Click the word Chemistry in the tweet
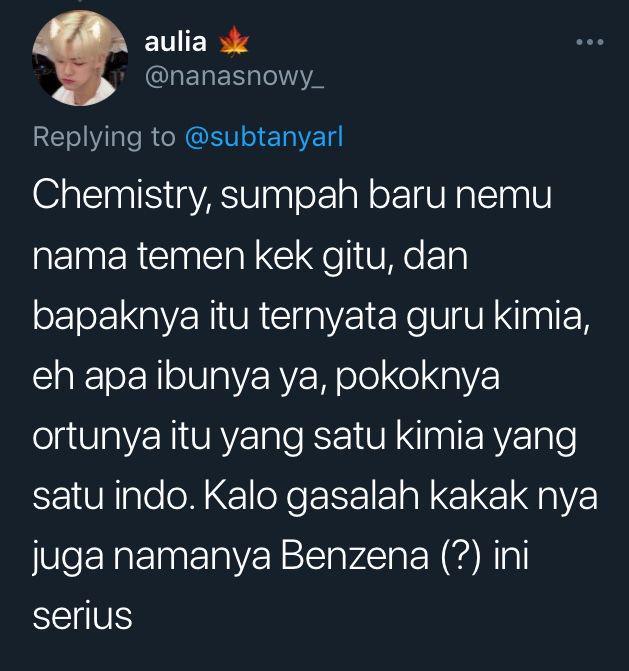 pyautogui.click(x=122, y=196)
